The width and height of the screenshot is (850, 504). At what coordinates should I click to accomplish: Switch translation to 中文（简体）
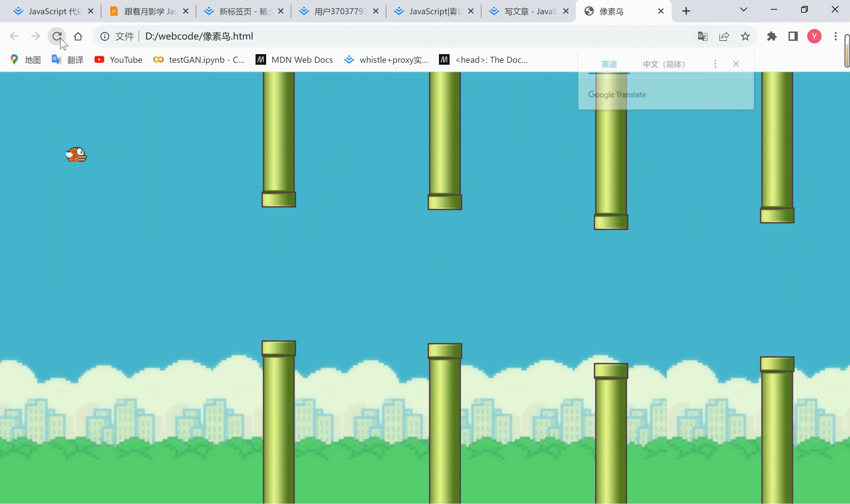(x=664, y=64)
